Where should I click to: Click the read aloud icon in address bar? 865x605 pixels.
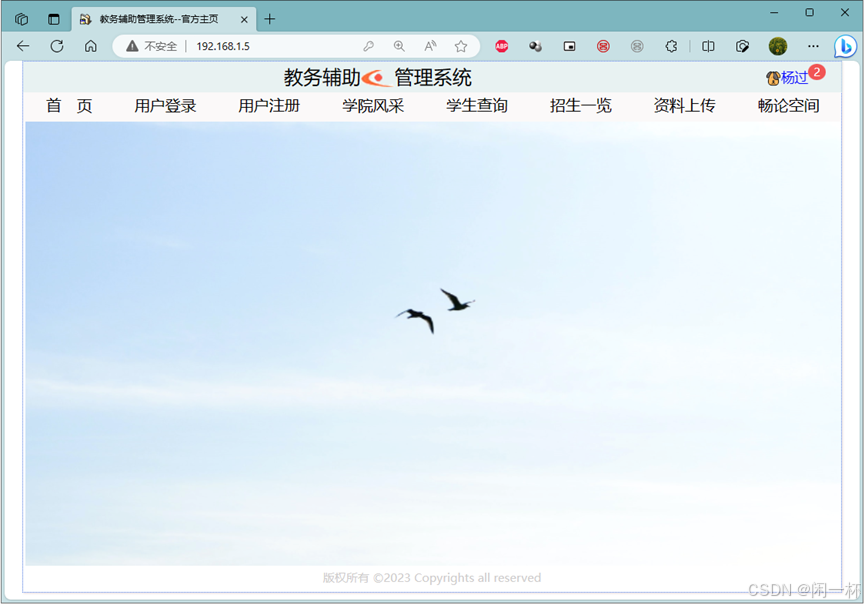click(x=430, y=46)
